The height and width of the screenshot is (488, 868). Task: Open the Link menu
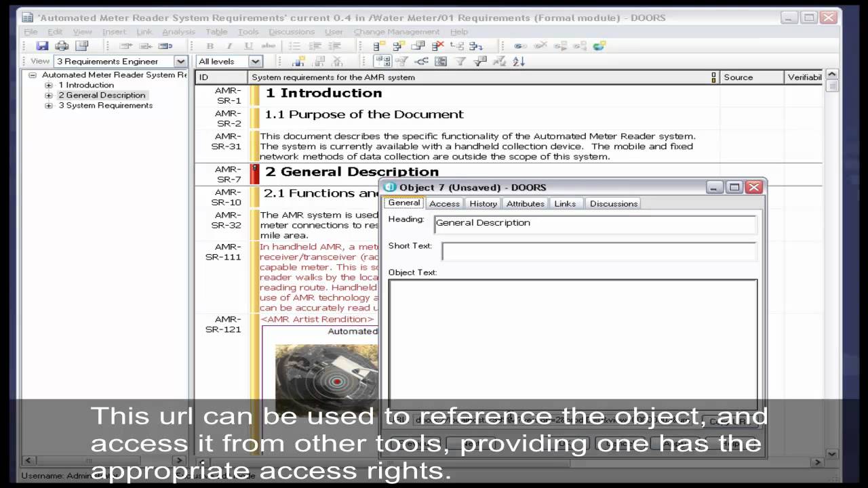coord(144,32)
